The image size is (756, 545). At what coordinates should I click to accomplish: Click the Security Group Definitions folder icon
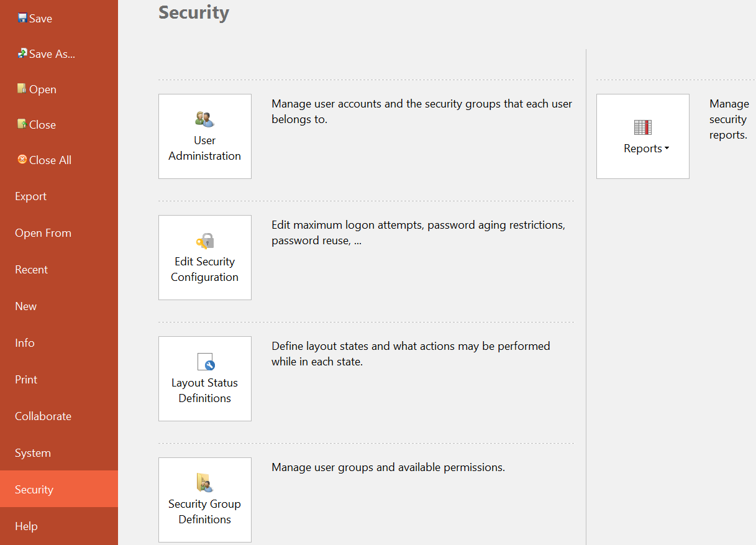tap(204, 483)
